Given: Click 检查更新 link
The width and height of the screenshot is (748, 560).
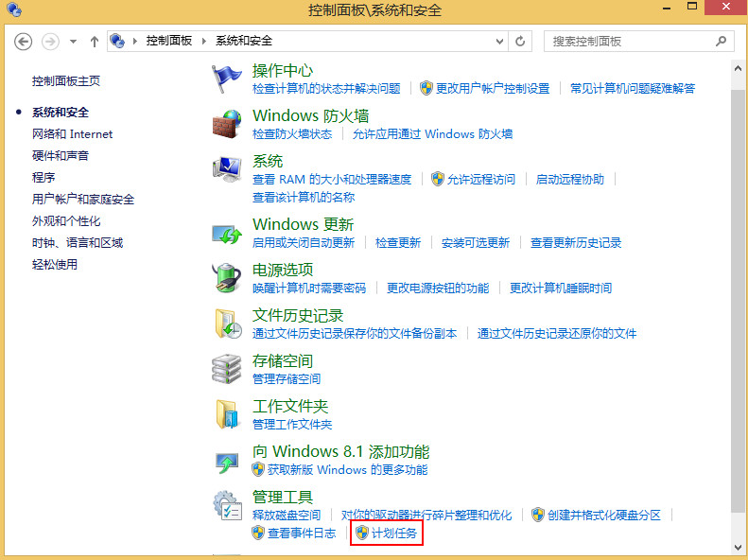Looking at the screenshot, I should [x=398, y=243].
